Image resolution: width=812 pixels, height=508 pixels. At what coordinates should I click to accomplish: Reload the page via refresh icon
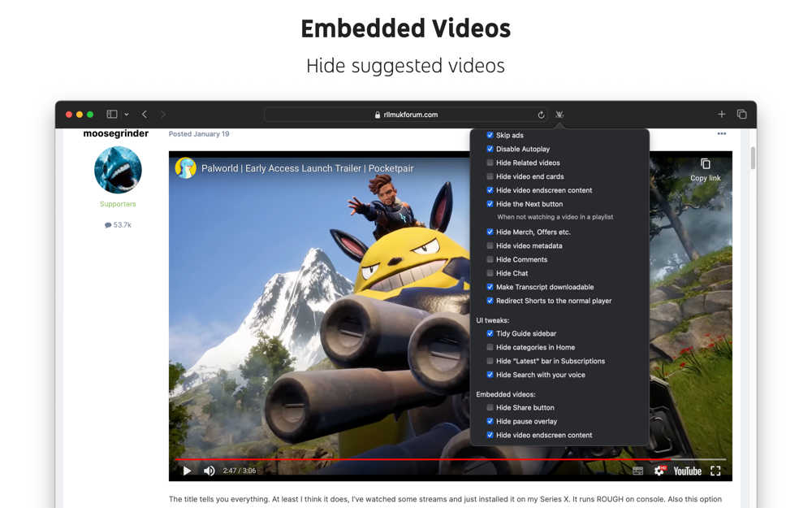541,115
